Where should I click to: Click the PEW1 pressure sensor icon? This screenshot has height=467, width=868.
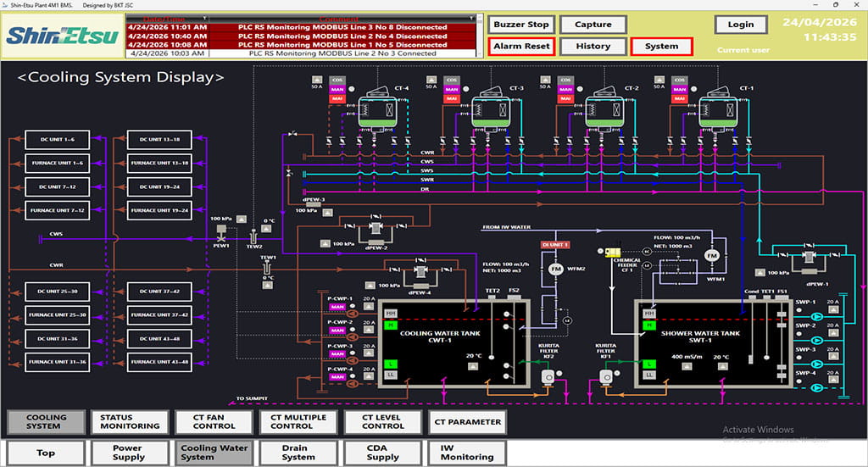[x=221, y=230]
